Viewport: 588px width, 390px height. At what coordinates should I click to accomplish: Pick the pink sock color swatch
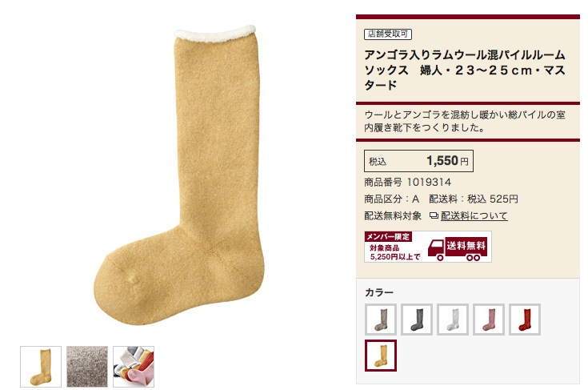489,320
